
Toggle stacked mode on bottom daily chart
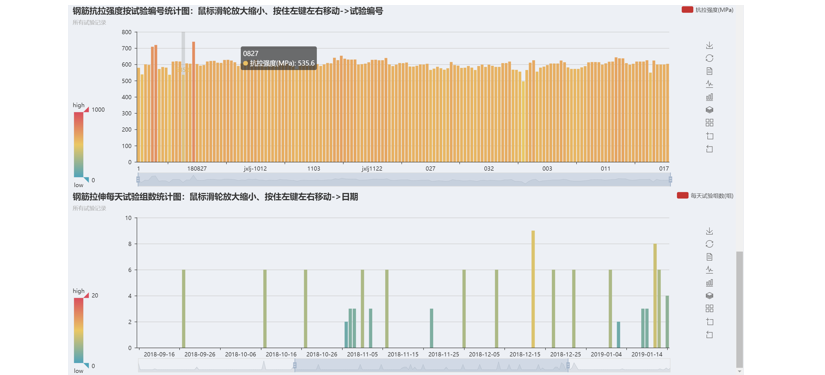(x=709, y=296)
